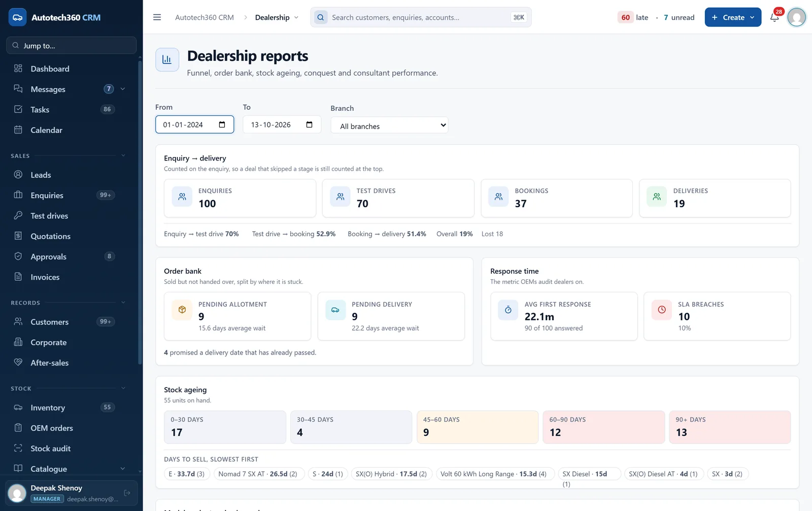Select the 90+ days stock ageing tile

pos(729,427)
